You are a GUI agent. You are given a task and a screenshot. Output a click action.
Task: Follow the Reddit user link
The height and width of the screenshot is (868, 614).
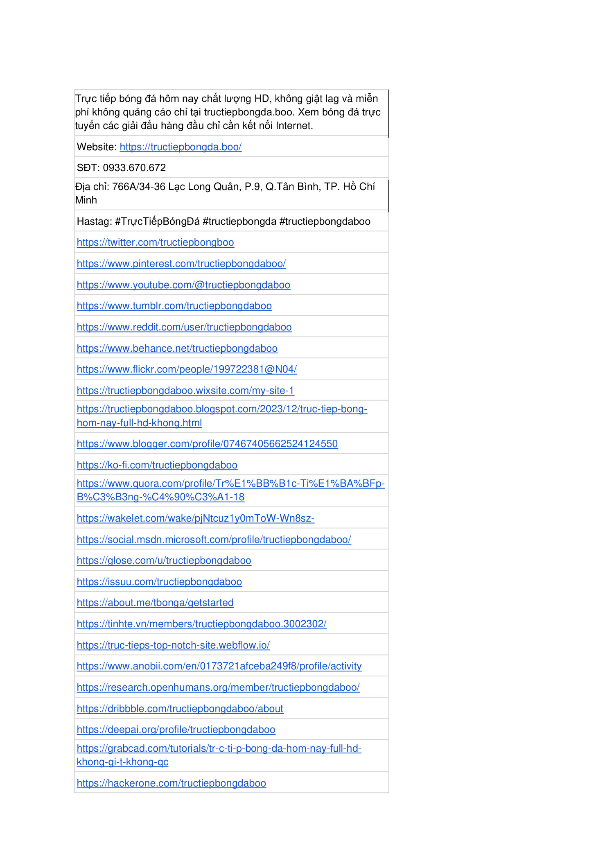pyautogui.click(x=184, y=327)
